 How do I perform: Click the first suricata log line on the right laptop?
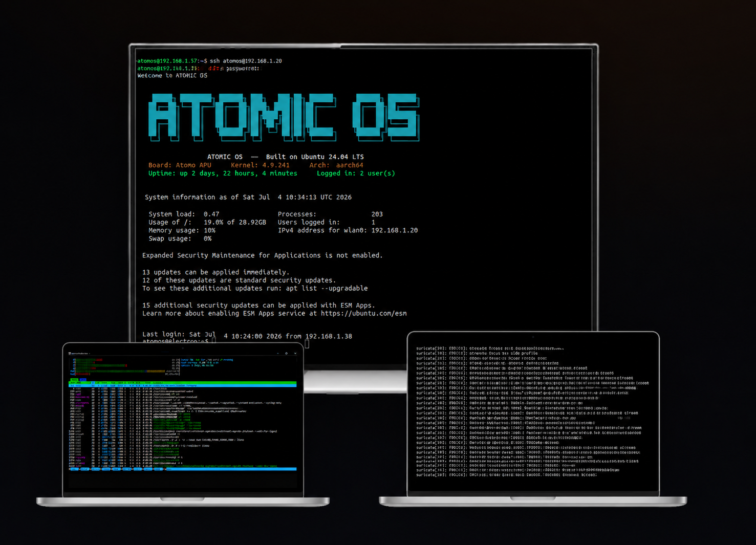[x=490, y=348]
